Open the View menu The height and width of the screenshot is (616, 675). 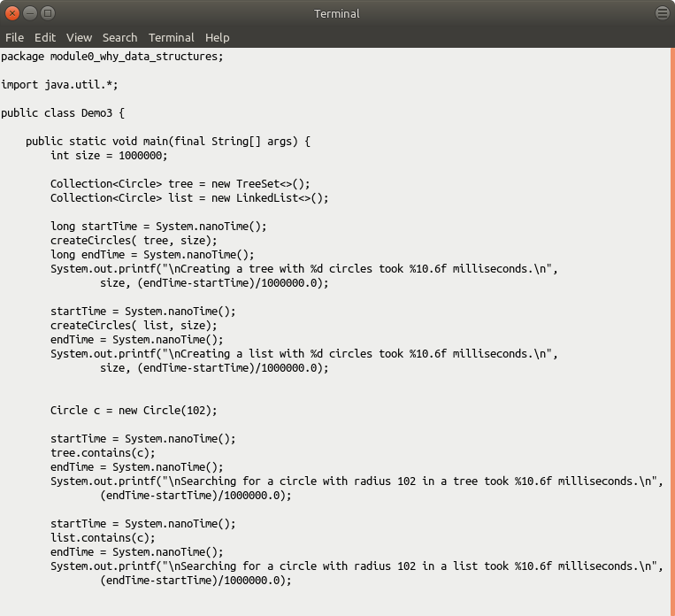[79, 37]
